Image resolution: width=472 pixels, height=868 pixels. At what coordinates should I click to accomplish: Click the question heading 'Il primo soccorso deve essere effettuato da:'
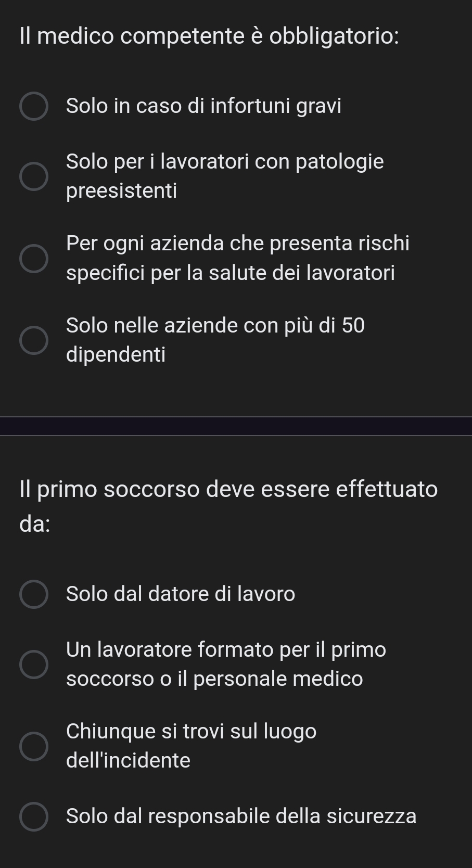click(x=228, y=506)
